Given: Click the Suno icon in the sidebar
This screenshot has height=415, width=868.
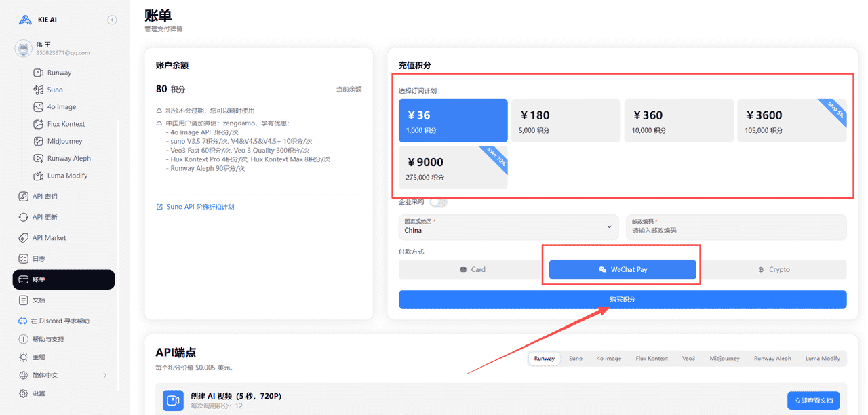Looking at the screenshot, I should click(39, 90).
